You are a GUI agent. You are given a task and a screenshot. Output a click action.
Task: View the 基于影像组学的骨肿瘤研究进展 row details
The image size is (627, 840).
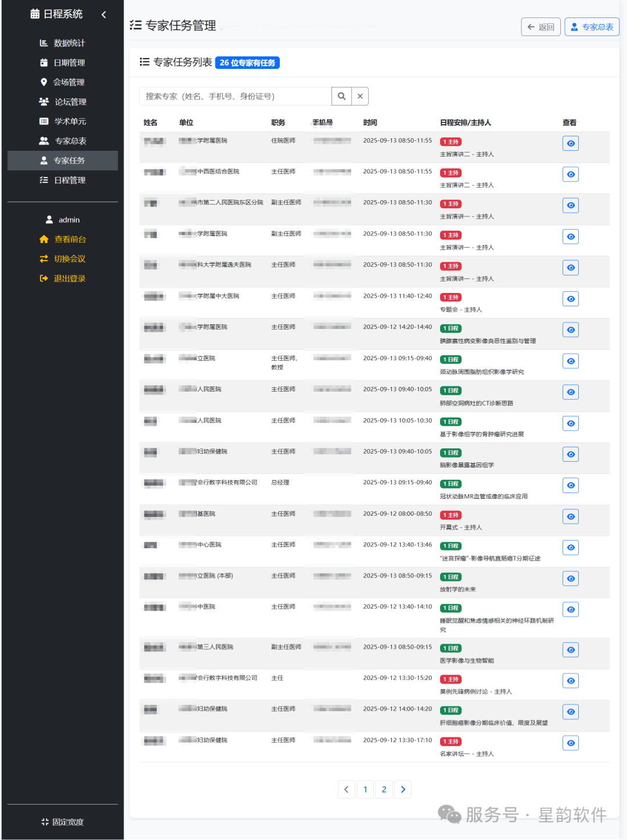(x=571, y=423)
